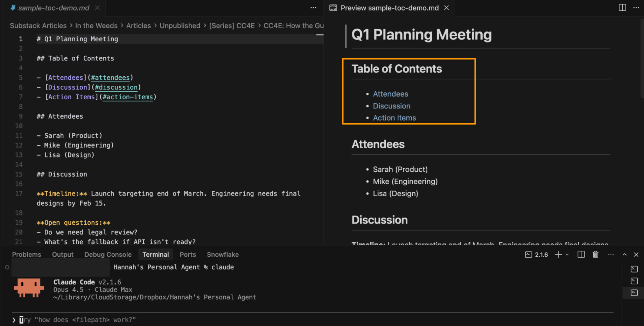Switch to the Problems tab
This screenshot has height=326, width=644.
click(27, 255)
